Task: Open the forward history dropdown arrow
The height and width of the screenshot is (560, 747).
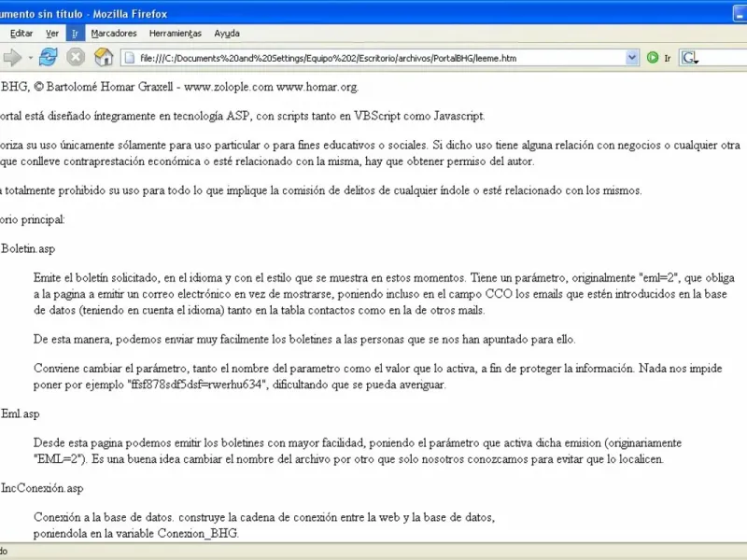Action: coord(31,58)
